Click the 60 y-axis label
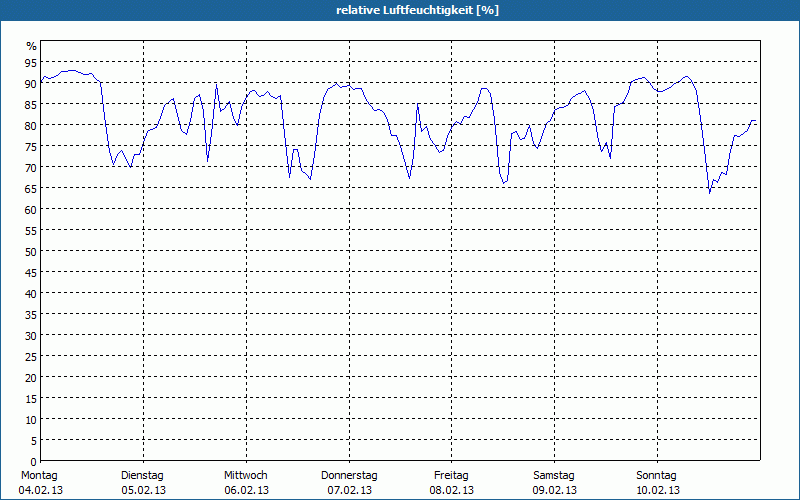 pyautogui.click(x=31, y=209)
